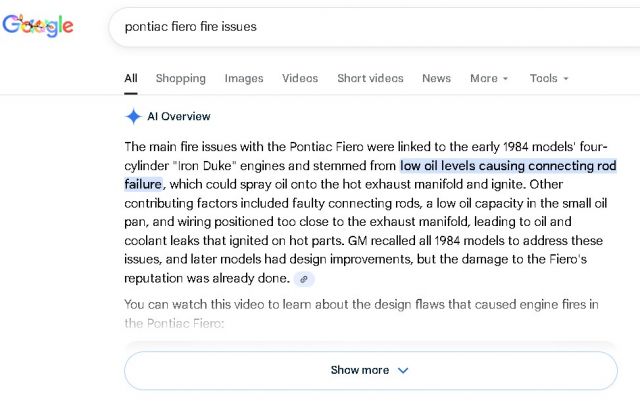Switch to News results
Screen dimensions: 640x406
point(436,78)
